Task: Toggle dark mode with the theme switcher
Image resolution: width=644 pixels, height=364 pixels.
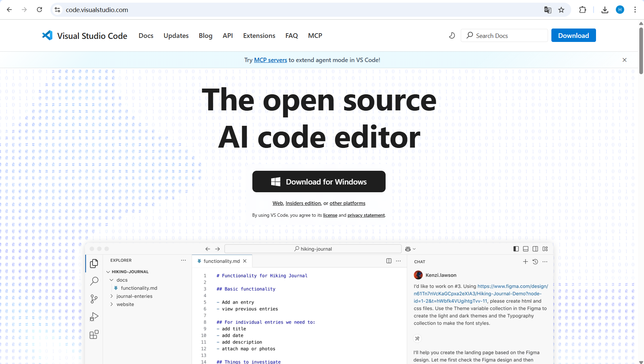Action: (x=451, y=35)
